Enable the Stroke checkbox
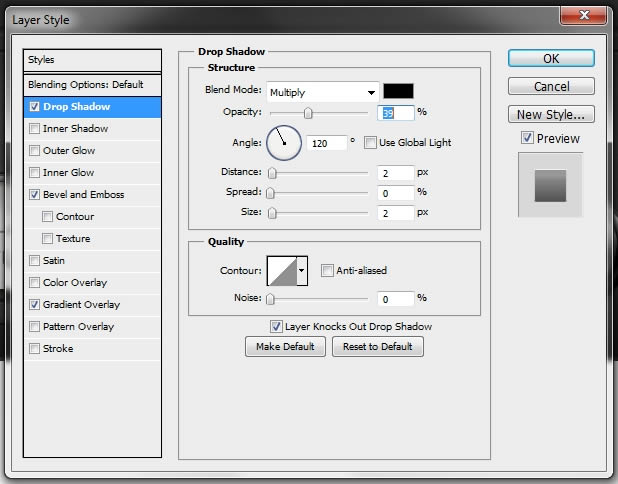The image size is (618, 484). tap(34, 348)
